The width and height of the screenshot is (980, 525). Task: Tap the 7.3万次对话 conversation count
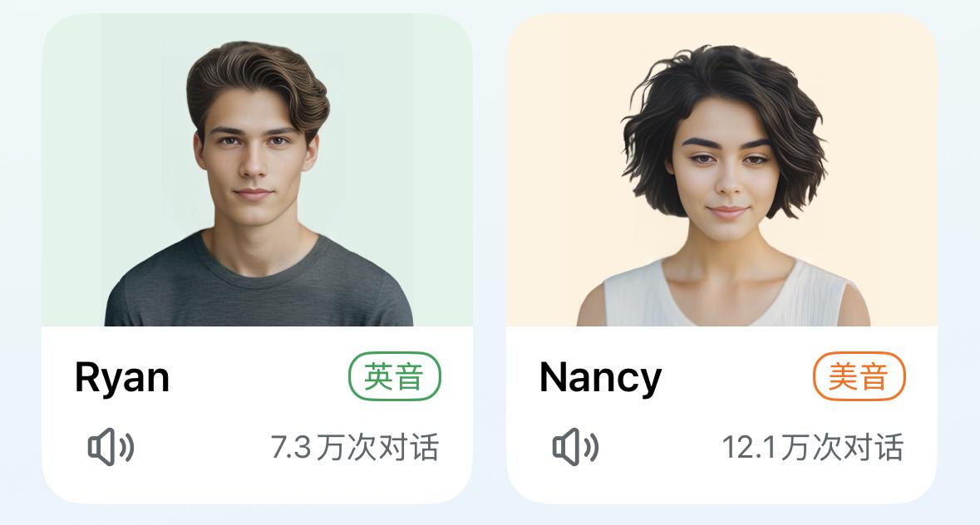354,447
